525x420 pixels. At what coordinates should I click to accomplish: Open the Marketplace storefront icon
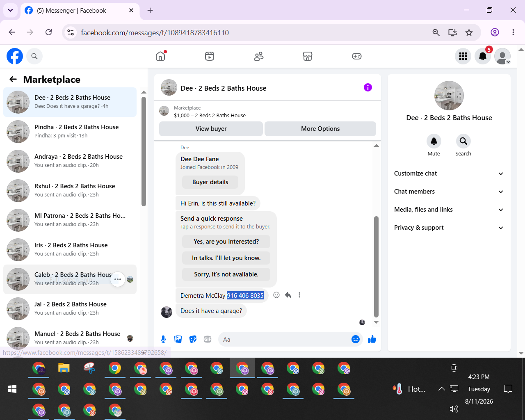(308, 56)
